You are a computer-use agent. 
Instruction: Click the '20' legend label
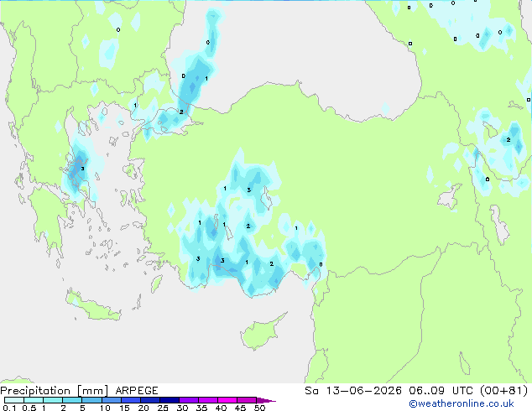[x=143, y=408]
